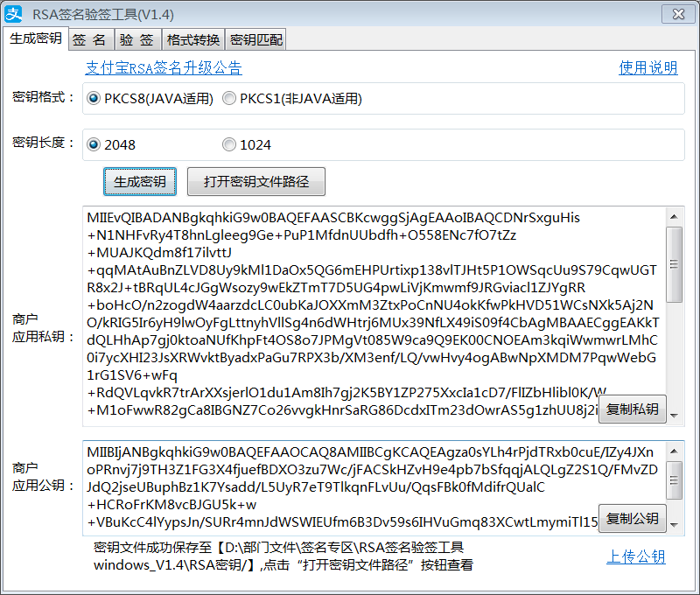This screenshot has height=595, width=700.
Task: Select the 密钥匹配 tab
Action: pos(255,39)
